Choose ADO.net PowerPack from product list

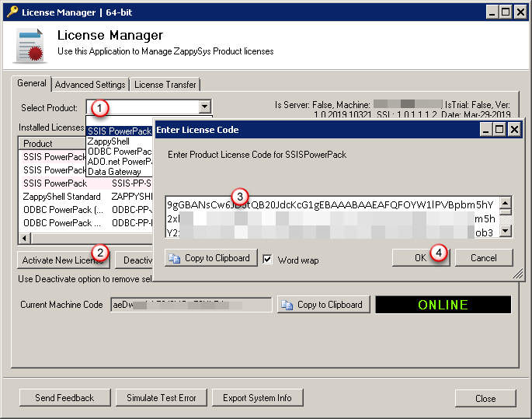click(119, 162)
